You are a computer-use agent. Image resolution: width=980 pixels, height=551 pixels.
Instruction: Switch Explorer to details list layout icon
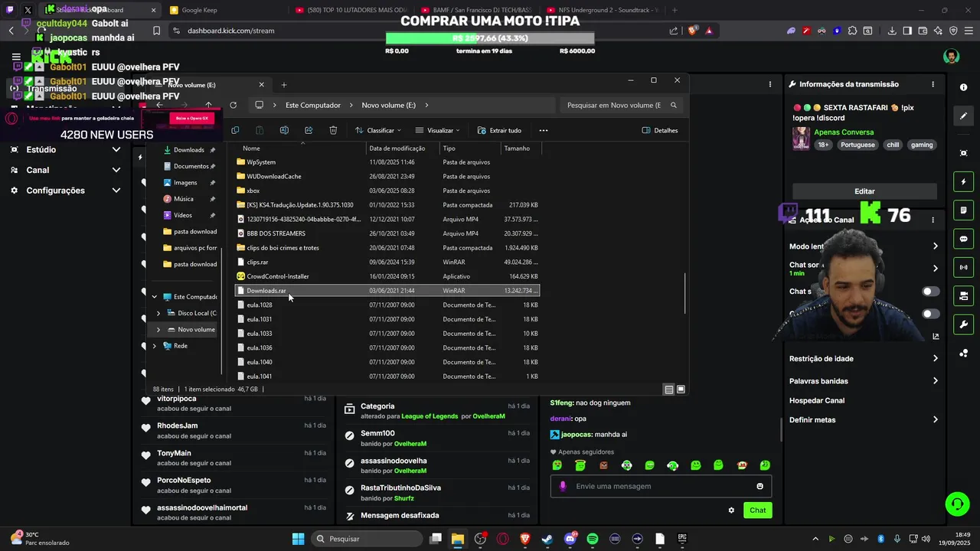(x=668, y=390)
